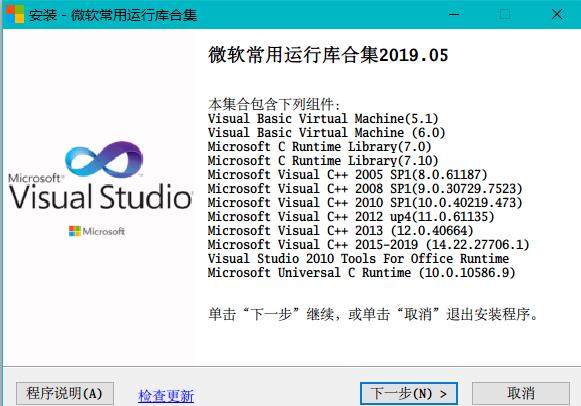Click the Microsoft Visual C++ 2015-2019 line
Image resolution: width=581 pixels, height=406 pixels.
pos(369,244)
